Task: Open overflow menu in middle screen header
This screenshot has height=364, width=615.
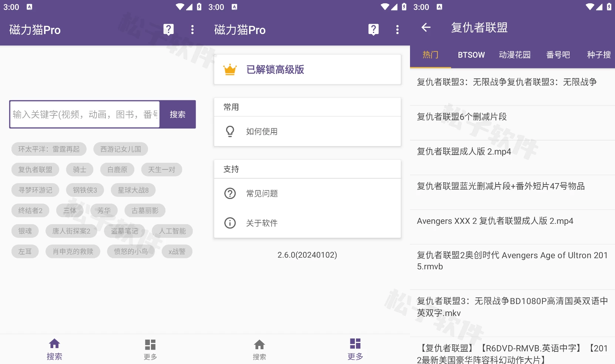Action: (x=397, y=30)
